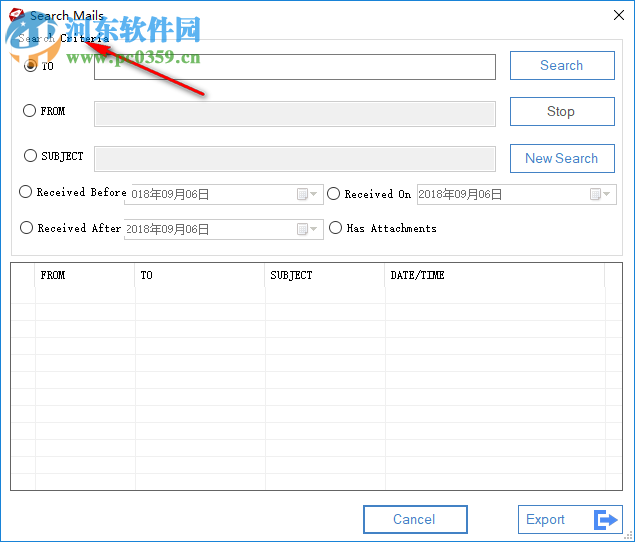The image size is (635, 542).
Task: Cancel the search dialog
Action: point(415,519)
